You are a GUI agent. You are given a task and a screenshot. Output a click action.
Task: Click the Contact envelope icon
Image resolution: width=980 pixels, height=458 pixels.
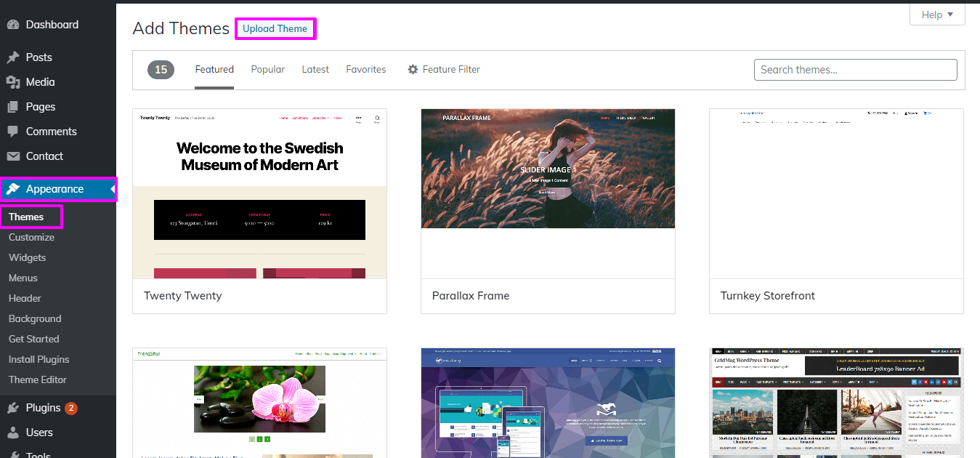[13, 156]
